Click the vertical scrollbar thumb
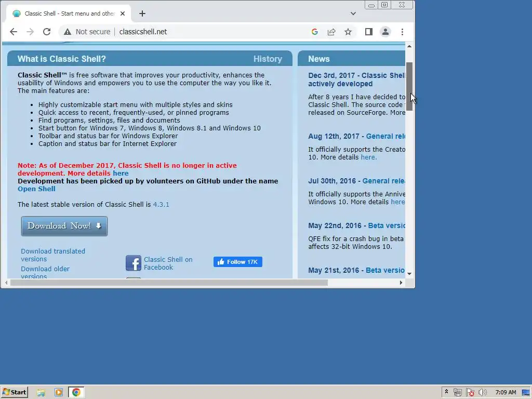Viewport: 532px width, 399px height. [409, 87]
